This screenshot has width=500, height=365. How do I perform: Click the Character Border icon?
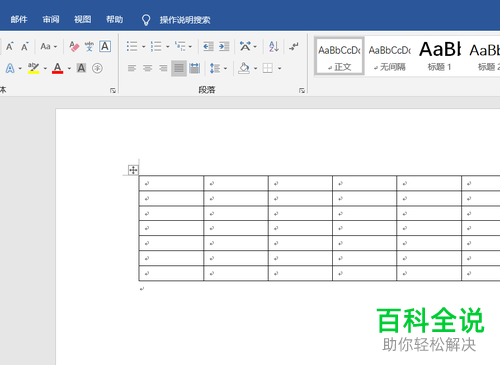(x=105, y=46)
